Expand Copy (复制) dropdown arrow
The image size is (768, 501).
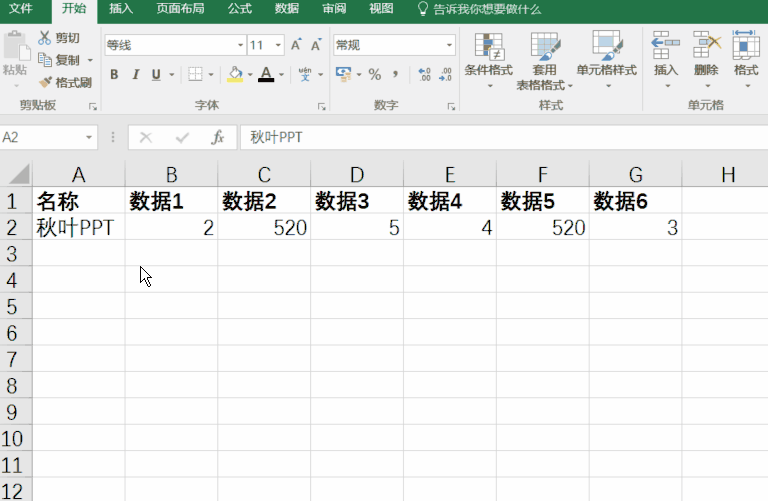pyautogui.click(x=90, y=60)
